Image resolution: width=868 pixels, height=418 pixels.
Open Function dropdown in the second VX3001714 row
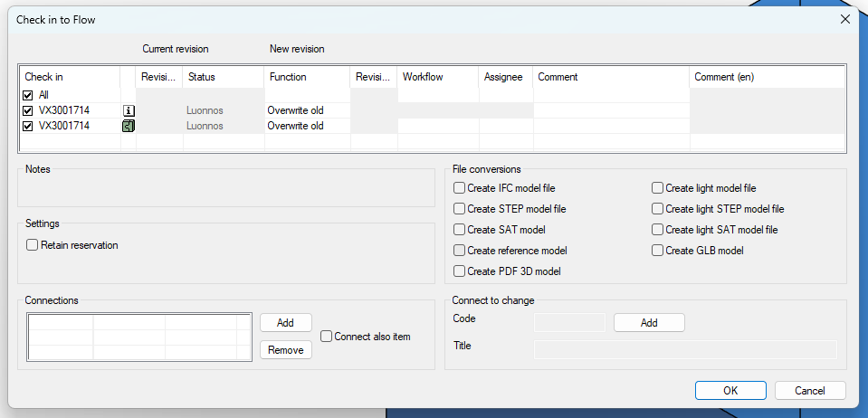[x=307, y=126]
